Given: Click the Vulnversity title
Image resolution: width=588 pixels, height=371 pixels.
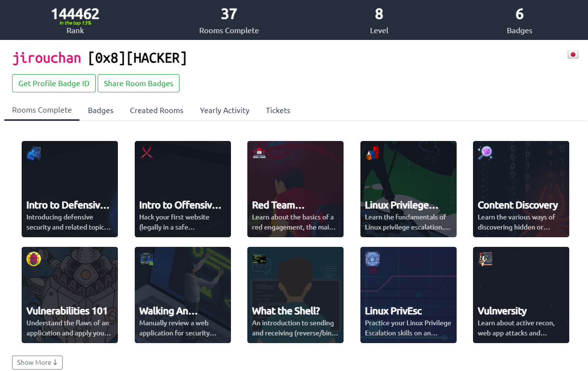Looking at the screenshot, I should pos(502,311).
